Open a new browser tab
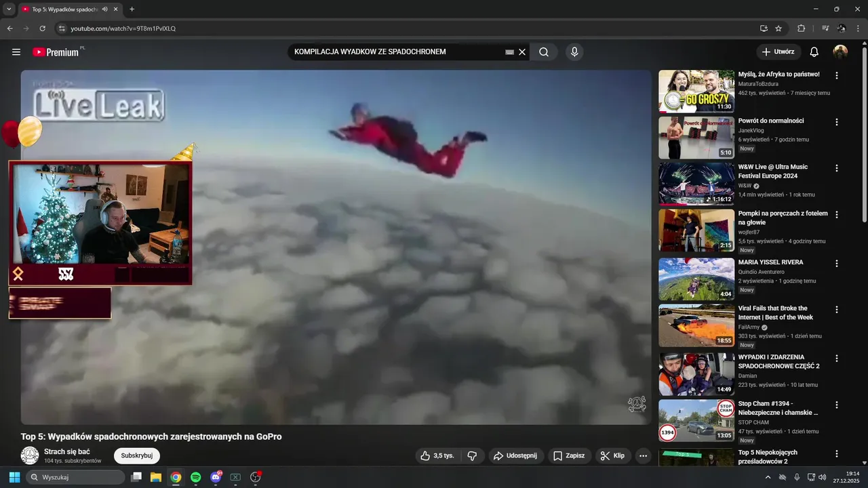This screenshot has height=488, width=868. click(x=132, y=9)
